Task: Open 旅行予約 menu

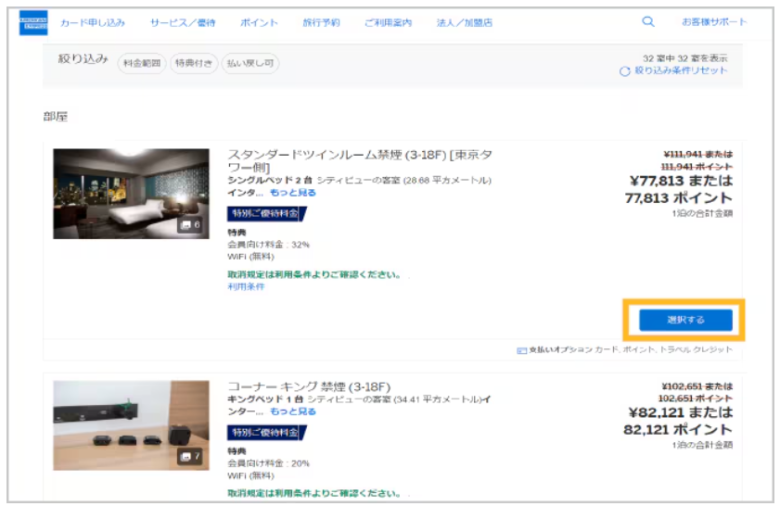Action: [x=321, y=23]
